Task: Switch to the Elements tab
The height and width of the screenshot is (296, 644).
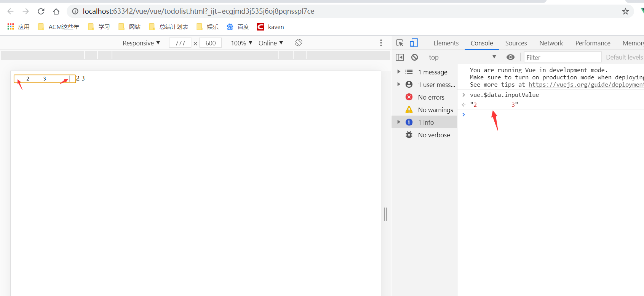Action: 446,43
